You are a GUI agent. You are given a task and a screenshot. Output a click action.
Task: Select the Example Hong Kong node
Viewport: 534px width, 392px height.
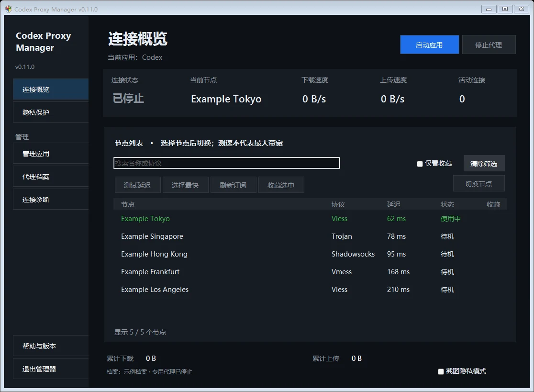coord(310,254)
